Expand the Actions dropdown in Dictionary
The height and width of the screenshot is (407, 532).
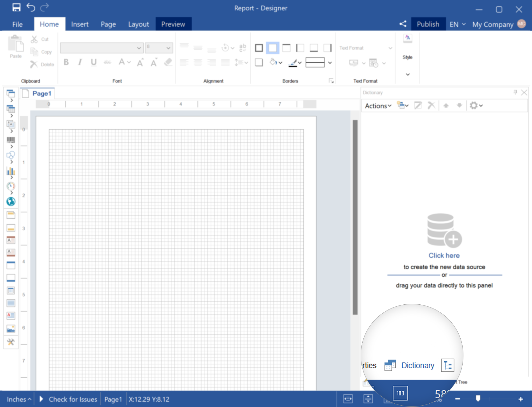(378, 106)
